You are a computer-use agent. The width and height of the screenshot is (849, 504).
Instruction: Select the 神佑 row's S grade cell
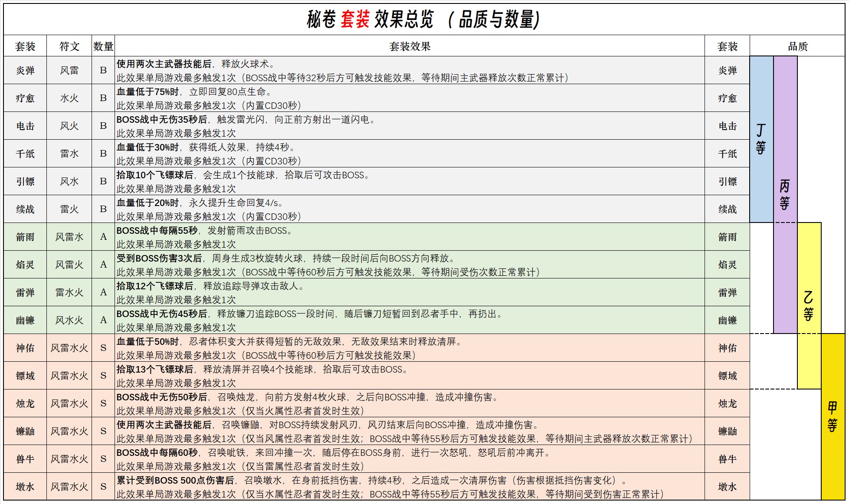103,348
